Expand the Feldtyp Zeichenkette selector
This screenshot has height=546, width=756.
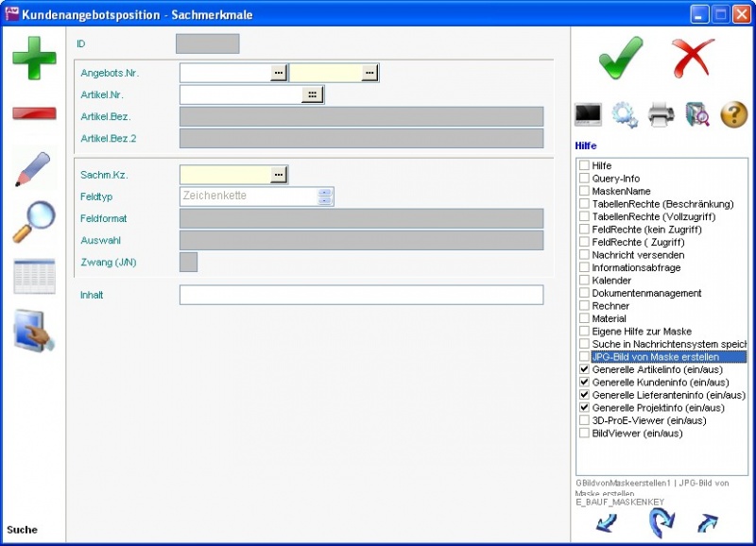pos(325,196)
